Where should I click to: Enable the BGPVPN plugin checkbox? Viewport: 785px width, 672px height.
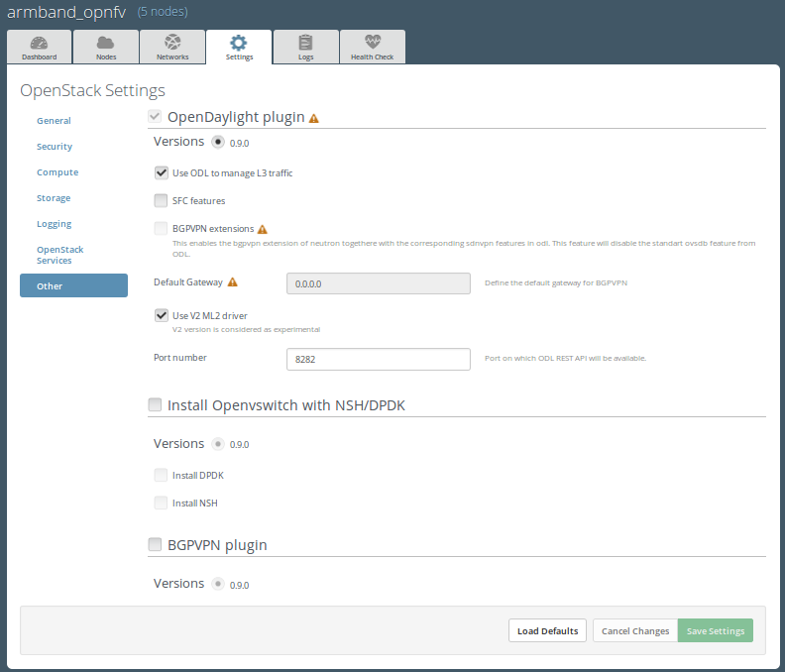[155, 544]
